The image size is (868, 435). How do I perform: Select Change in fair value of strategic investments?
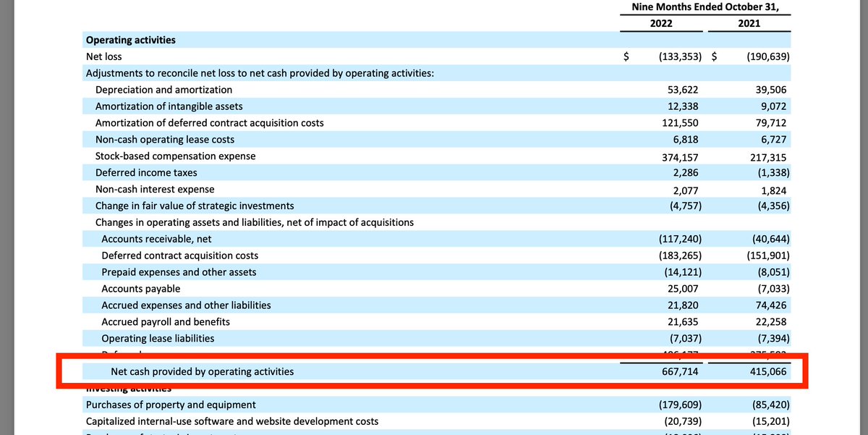click(195, 206)
